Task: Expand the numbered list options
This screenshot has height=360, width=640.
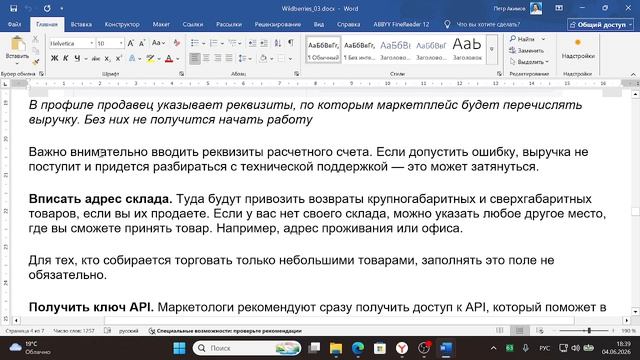Action: point(222,43)
